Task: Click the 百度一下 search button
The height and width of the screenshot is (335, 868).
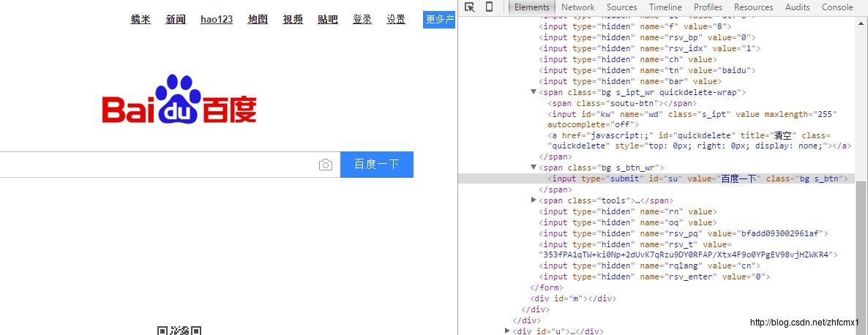Action: [x=376, y=164]
